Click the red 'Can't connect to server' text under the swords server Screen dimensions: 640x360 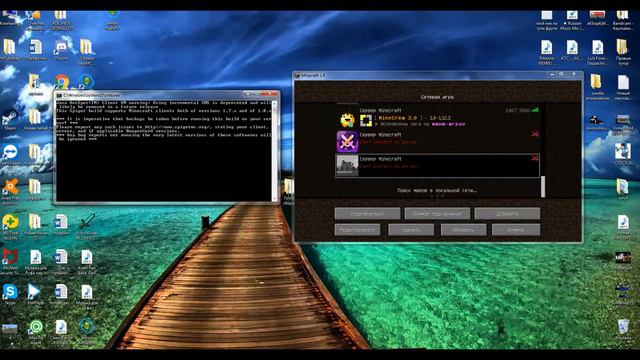pyautogui.click(x=388, y=142)
